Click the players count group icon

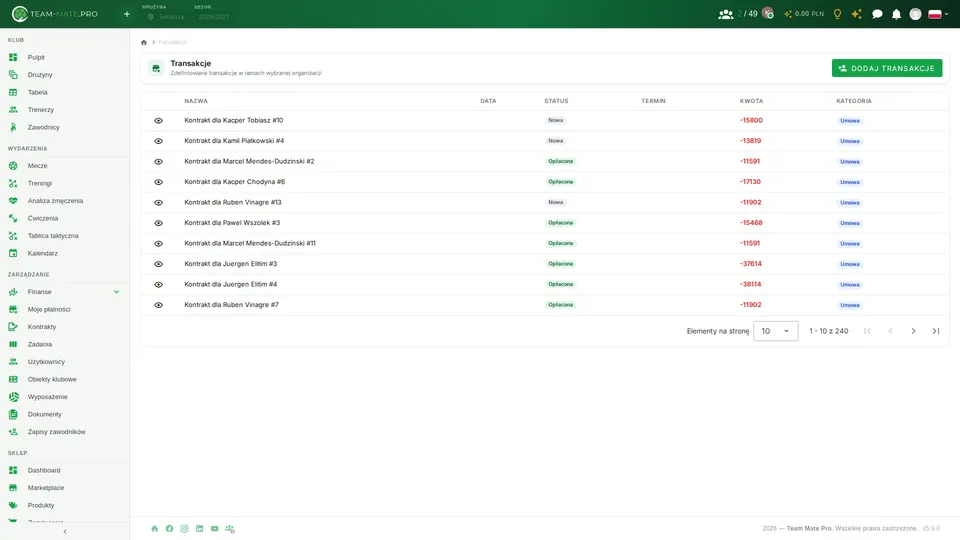(x=726, y=14)
